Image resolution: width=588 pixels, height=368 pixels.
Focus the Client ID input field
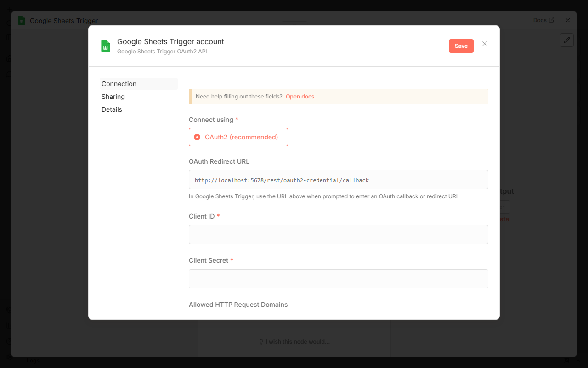[339, 235]
